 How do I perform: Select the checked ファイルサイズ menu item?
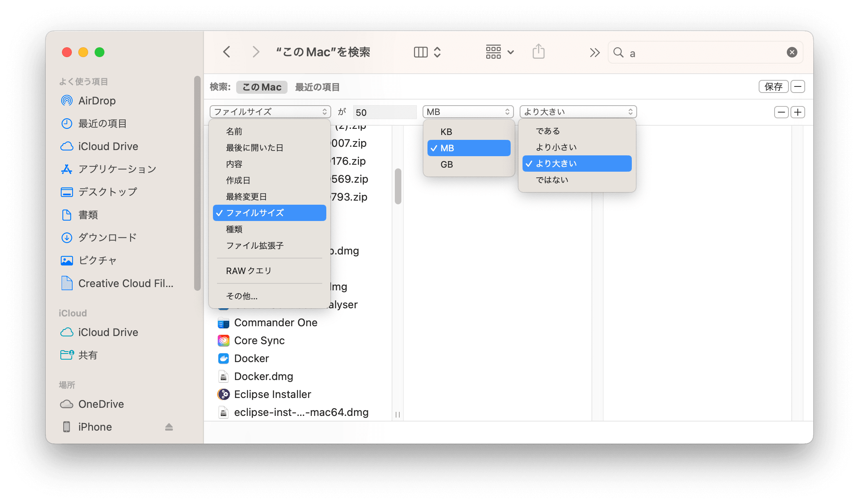(270, 213)
